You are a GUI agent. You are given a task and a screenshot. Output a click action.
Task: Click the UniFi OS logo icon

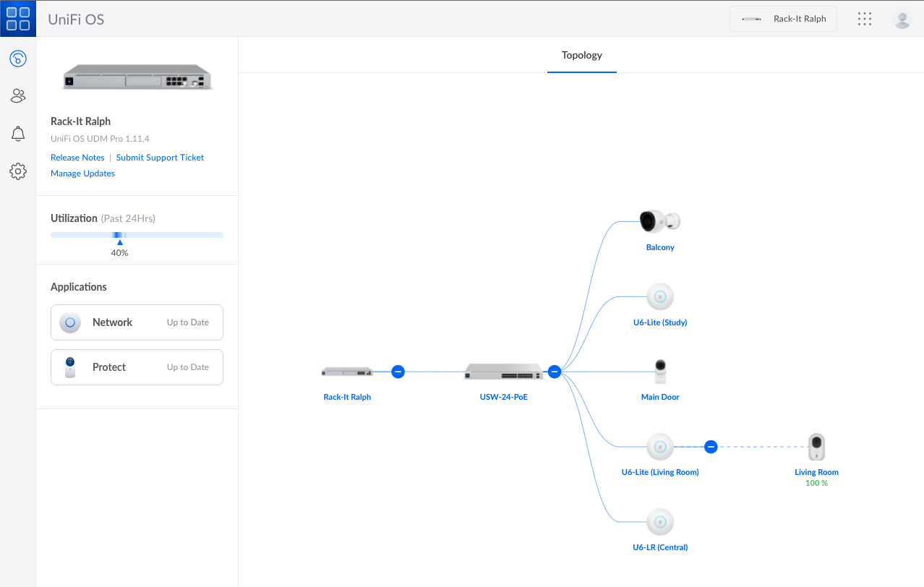tap(18, 19)
